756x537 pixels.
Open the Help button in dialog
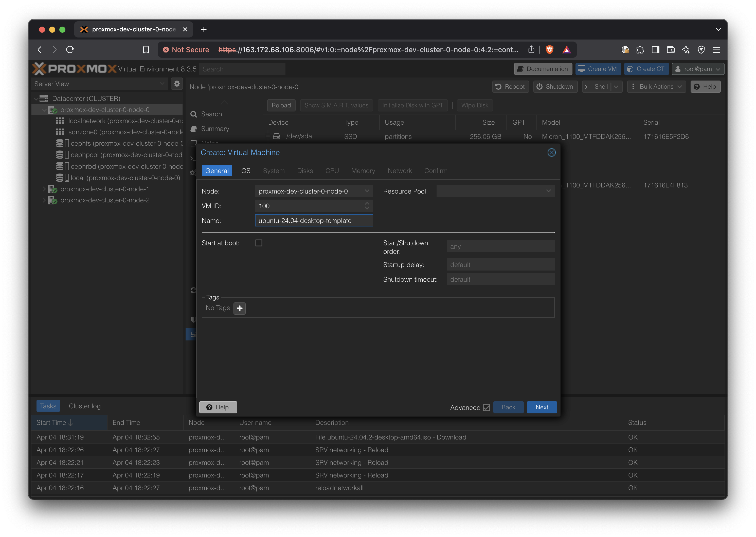point(218,407)
